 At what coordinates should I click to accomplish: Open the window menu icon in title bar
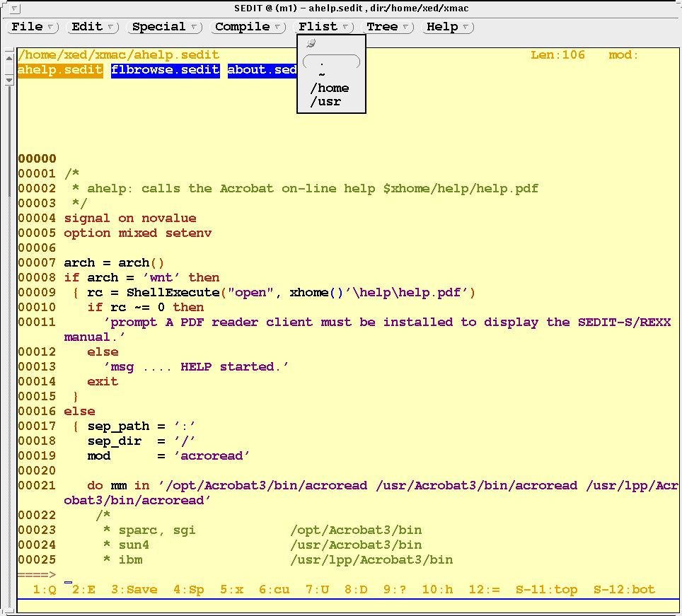16,8
